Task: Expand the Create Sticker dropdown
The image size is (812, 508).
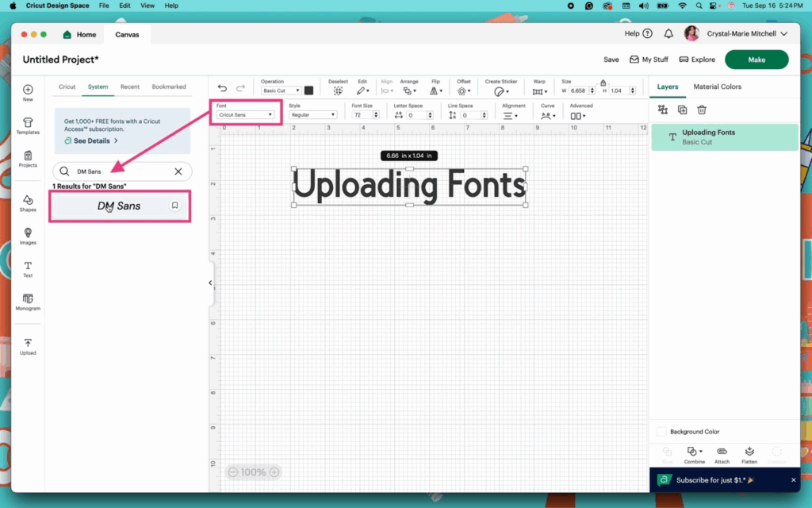Action: (x=501, y=91)
